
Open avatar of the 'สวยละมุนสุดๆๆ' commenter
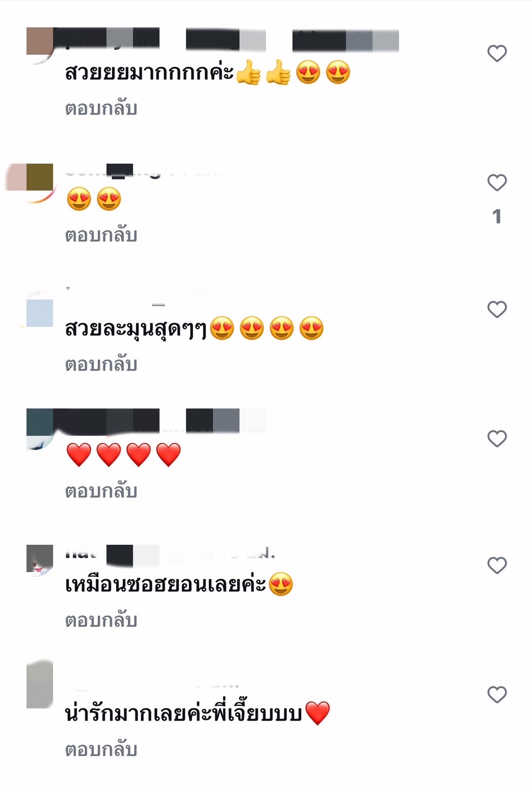tap(40, 307)
